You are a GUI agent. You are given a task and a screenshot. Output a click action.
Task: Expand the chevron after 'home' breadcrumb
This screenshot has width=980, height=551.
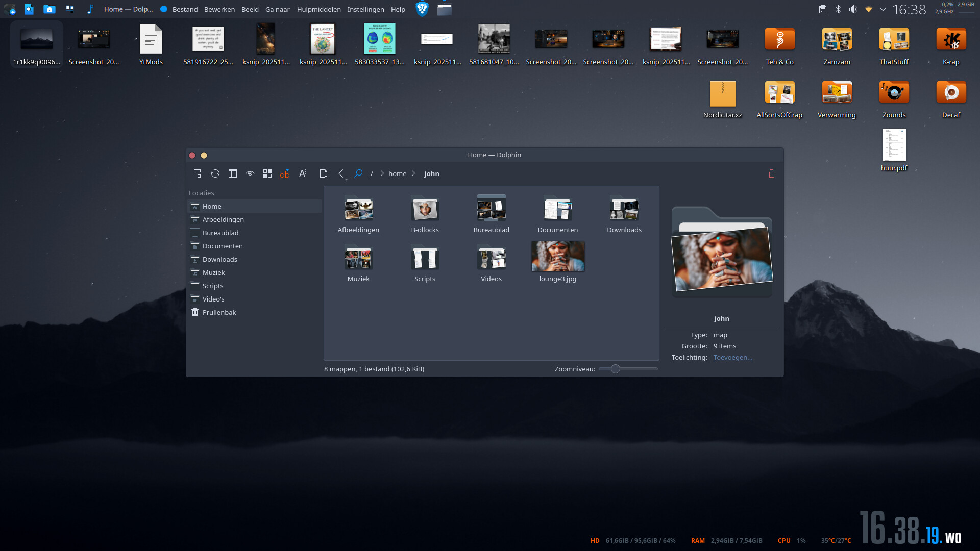pyautogui.click(x=413, y=173)
